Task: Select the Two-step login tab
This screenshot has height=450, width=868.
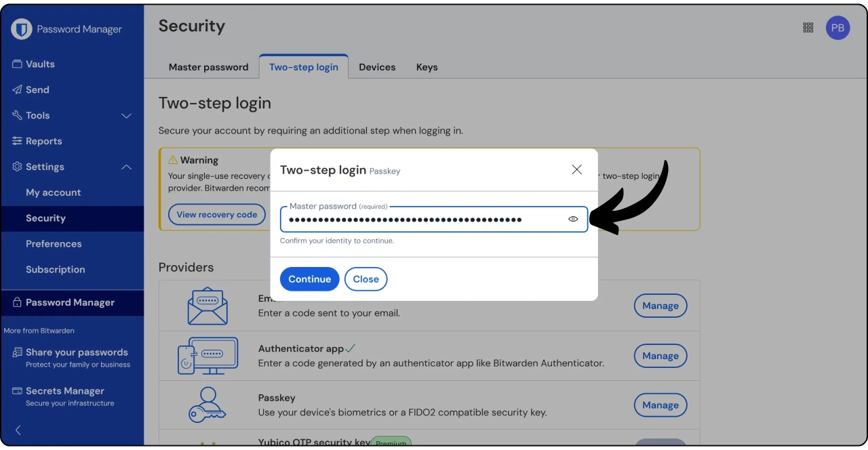Action: (304, 67)
